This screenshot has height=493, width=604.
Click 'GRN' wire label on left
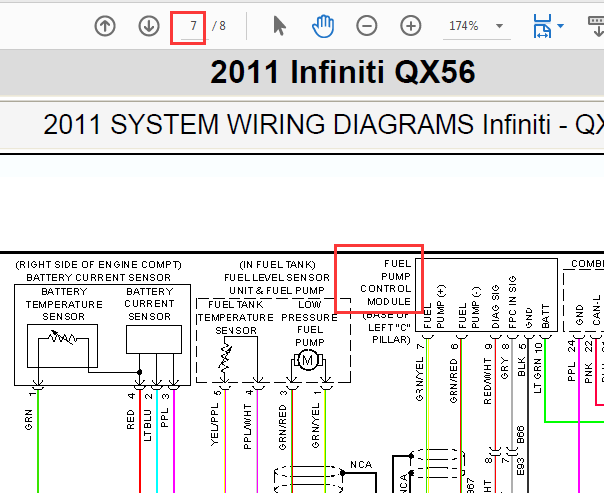tap(29, 419)
